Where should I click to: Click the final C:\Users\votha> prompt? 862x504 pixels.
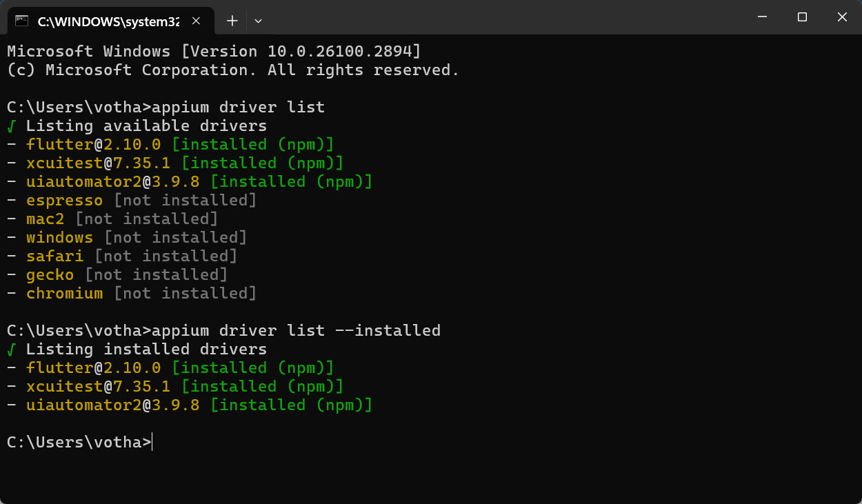(x=79, y=442)
